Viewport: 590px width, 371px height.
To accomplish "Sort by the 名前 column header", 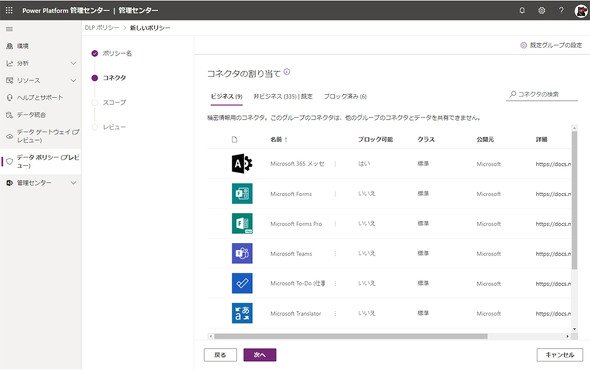I will click(x=279, y=140).
